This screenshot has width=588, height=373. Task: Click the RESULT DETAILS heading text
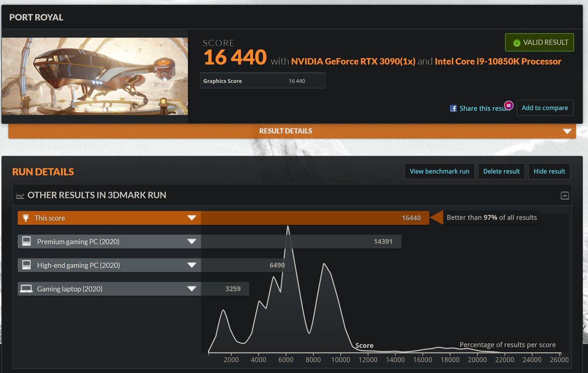(286, 131)
